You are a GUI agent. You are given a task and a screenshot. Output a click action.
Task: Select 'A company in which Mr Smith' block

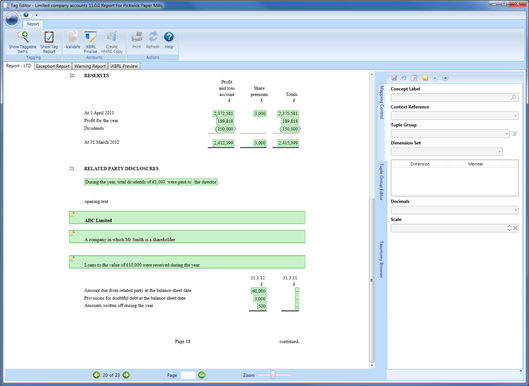tap(187, 237)
